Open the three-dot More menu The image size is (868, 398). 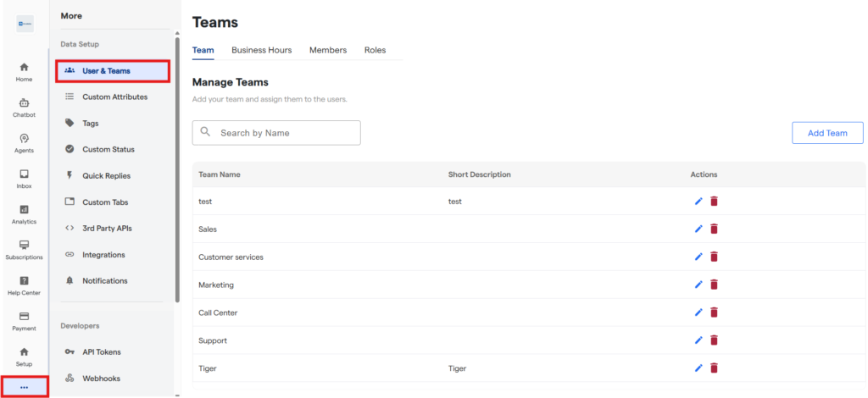coord(24,387)
